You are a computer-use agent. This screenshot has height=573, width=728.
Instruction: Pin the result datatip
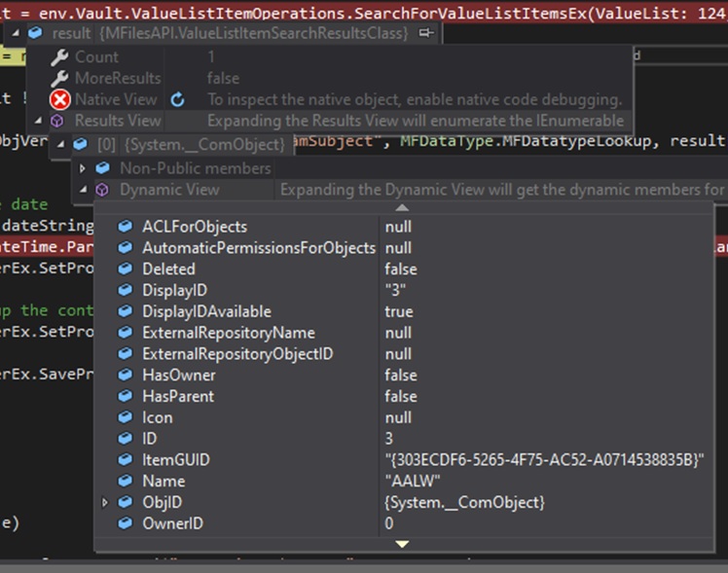pos(425,33)
